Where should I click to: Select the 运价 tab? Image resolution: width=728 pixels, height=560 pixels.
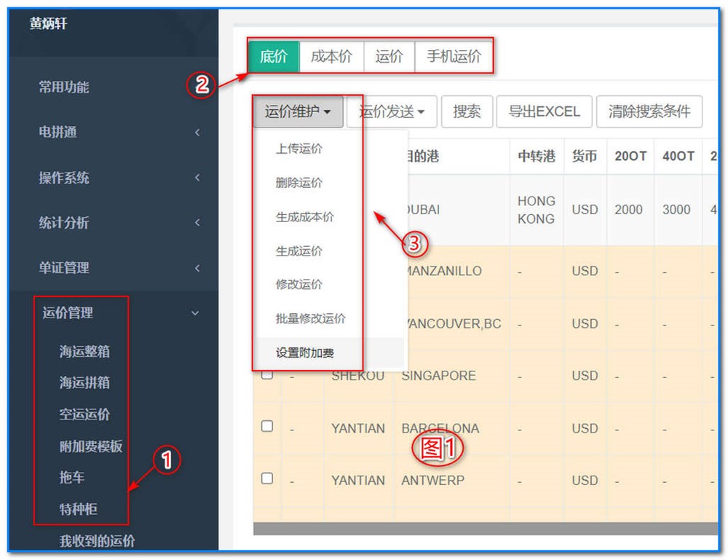(x=389, y=56)
